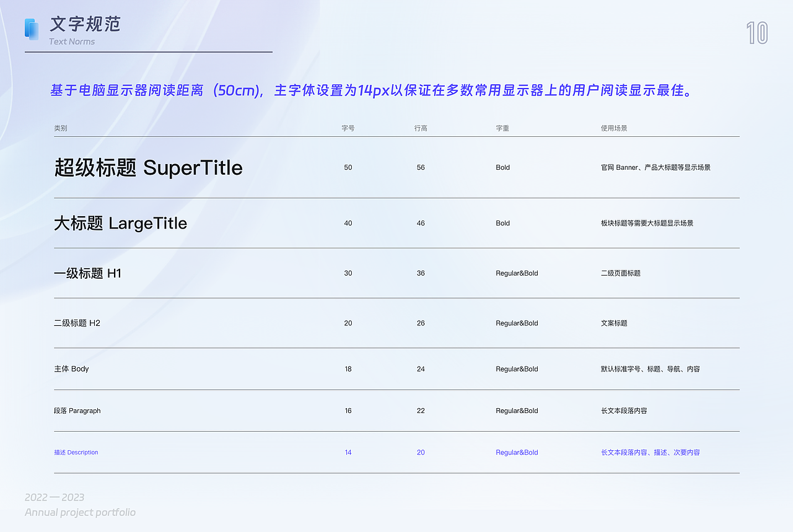This screenshot has width=793, height=532.
Task: Click Regular&Bold in the 二级标题 H2 row
Action: click(517, 323)
